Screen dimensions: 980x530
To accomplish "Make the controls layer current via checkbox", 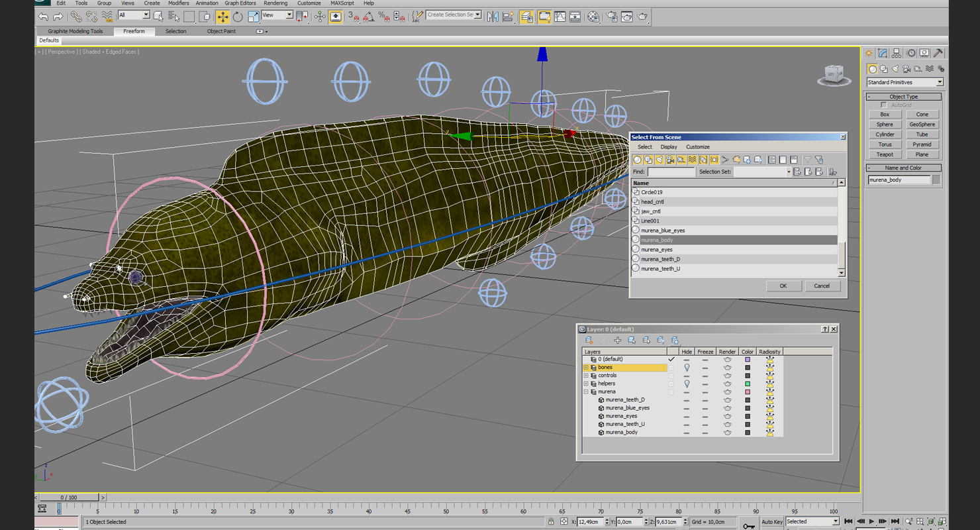I will tap(671, 376).
